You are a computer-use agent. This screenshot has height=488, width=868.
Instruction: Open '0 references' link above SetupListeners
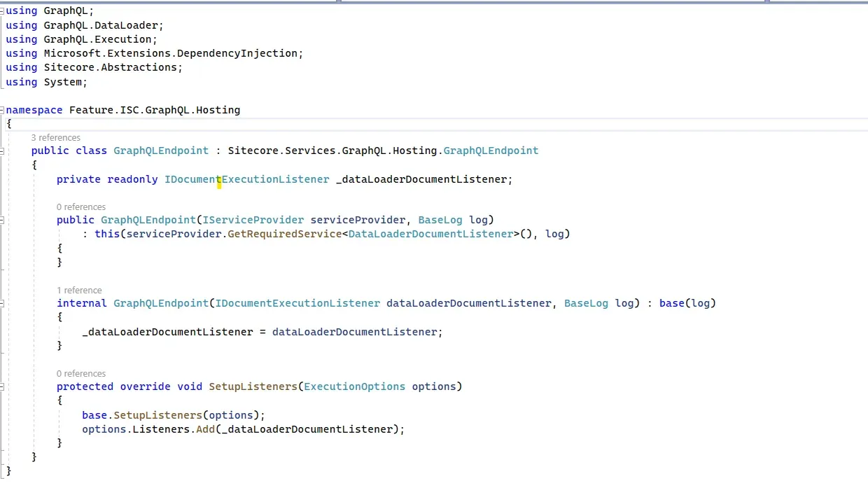[x=81, y=374]
